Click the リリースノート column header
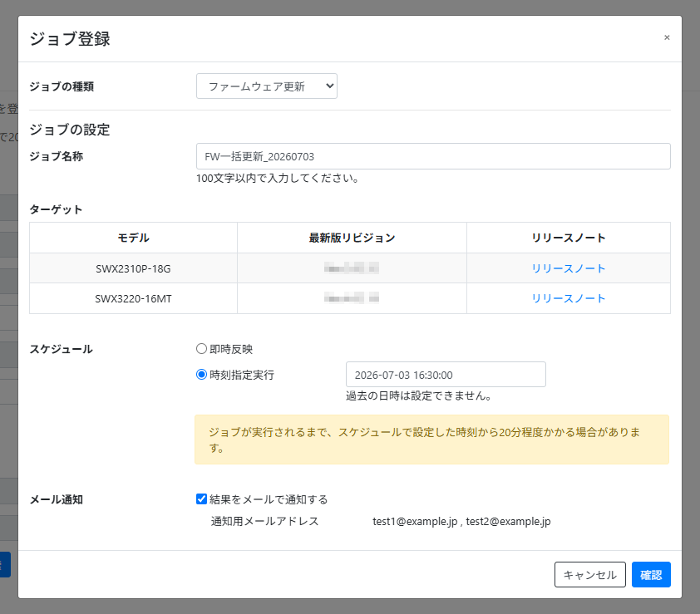 point(569,238)
